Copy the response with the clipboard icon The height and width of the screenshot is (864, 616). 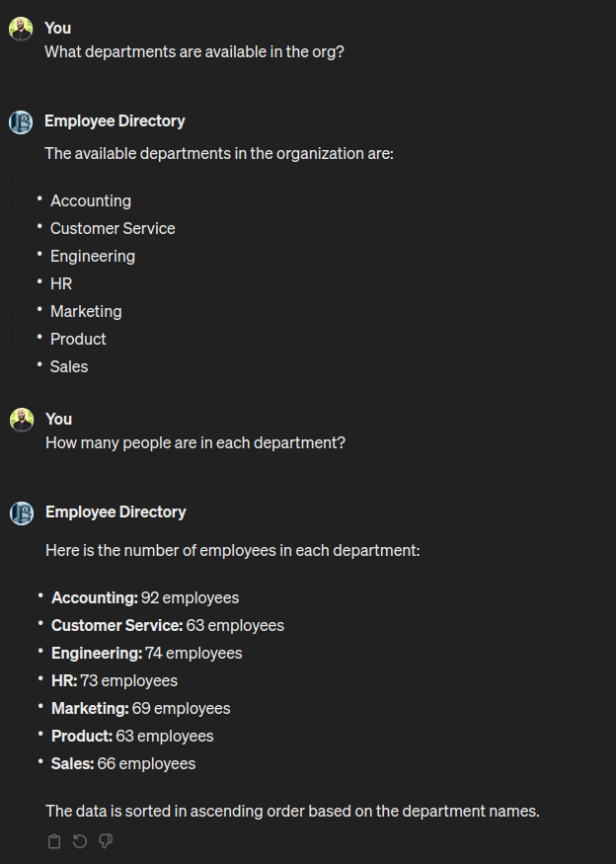point(54,841)
